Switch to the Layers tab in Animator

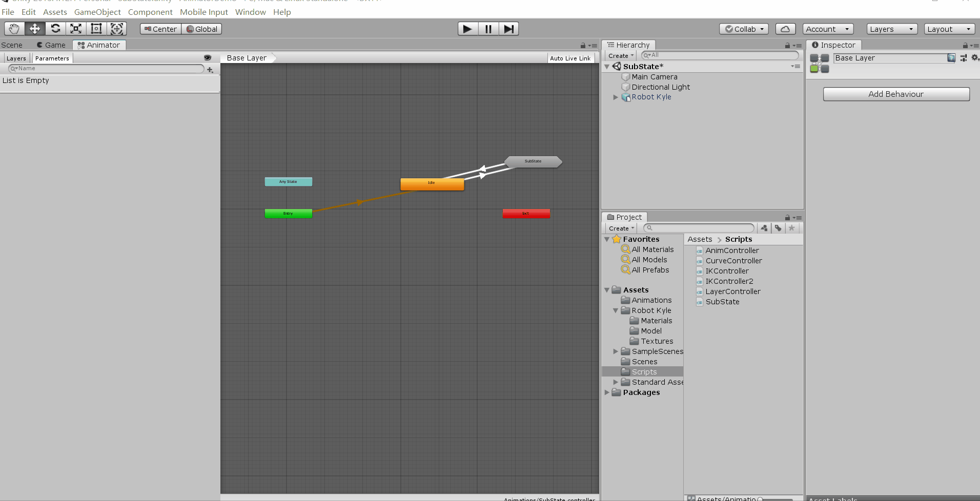tap(16, 58)
